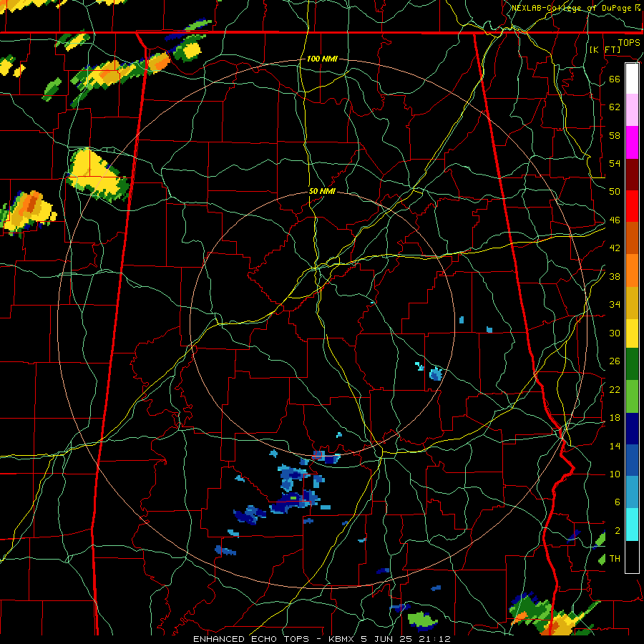
Task: Click the "TH" threshold label
Action: (x=615, y=559)
